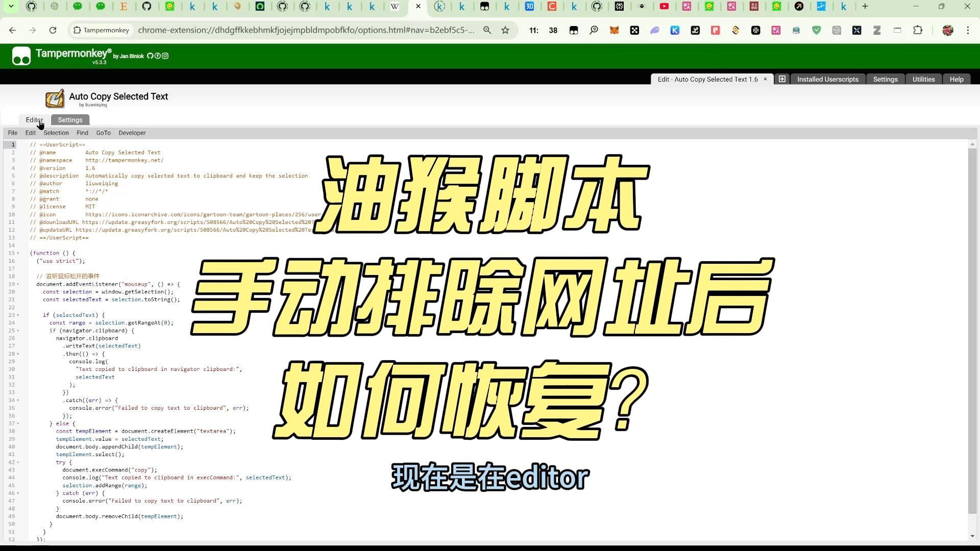Open the Developer menu
The height and width of the screenshot is (551, 980).
click(132, 133)
